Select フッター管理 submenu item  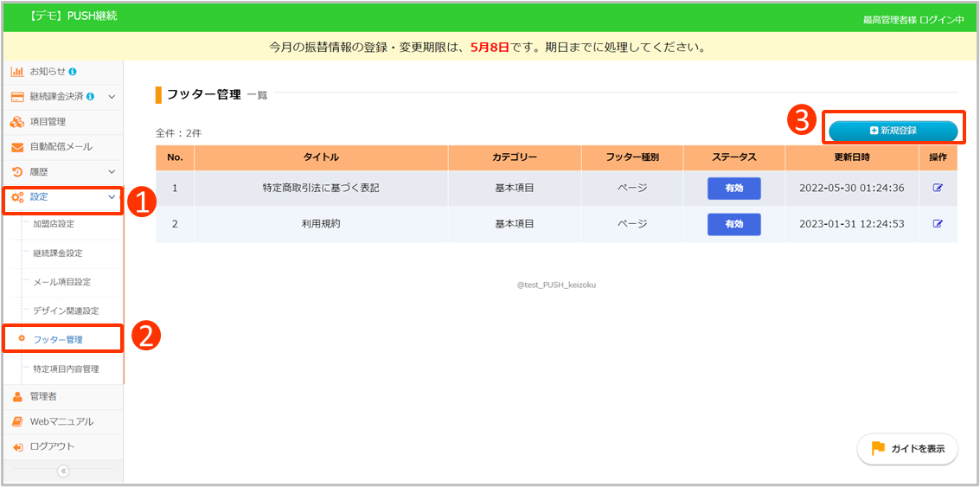(x=58, y=339)
